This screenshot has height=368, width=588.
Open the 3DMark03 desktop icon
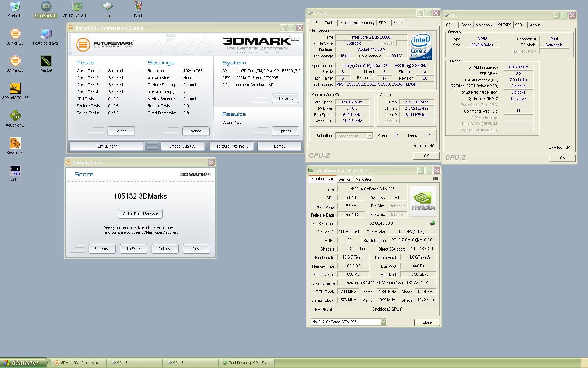click(x=15, y=37)
